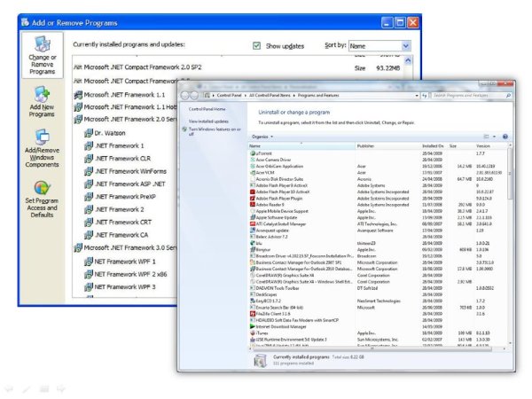Toggle the Show updates checkbox

(257, 45)
